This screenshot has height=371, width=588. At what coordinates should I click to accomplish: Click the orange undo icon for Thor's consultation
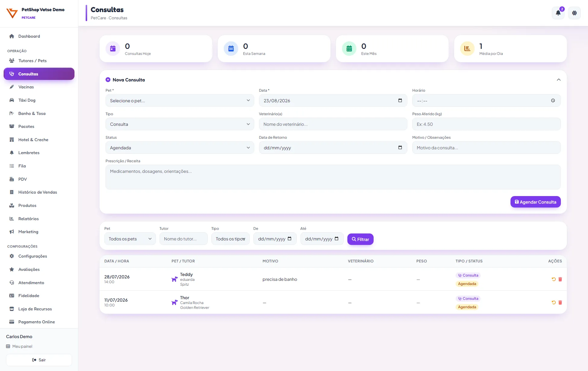[554, 303]
